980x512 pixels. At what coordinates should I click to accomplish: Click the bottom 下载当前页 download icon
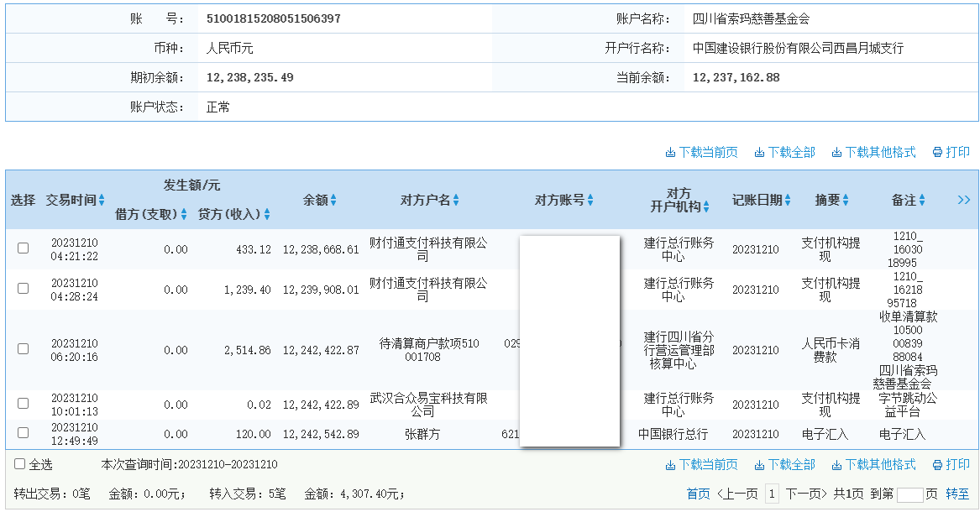tap(670, 464)
